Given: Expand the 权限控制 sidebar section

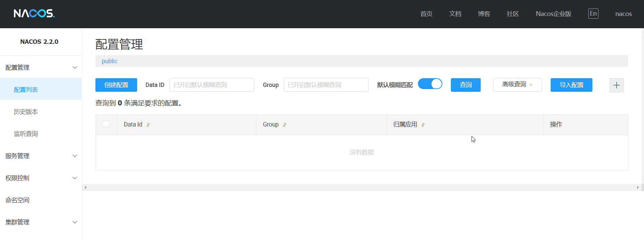Looking at the screenshot, I should coord(41,178).
